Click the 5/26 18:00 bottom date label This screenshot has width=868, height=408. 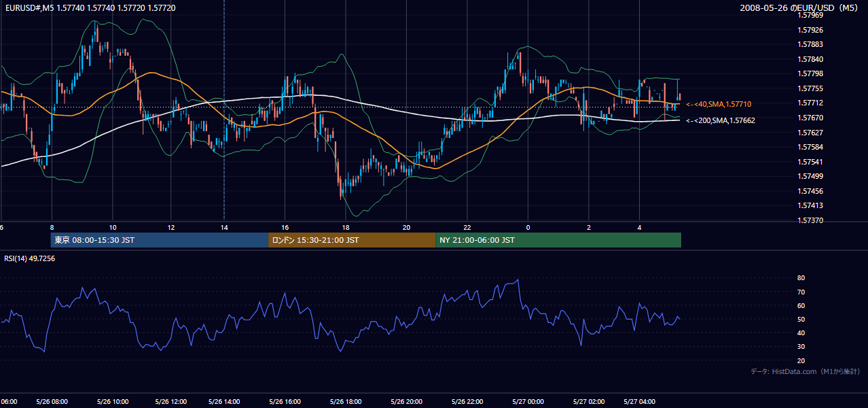346,402
